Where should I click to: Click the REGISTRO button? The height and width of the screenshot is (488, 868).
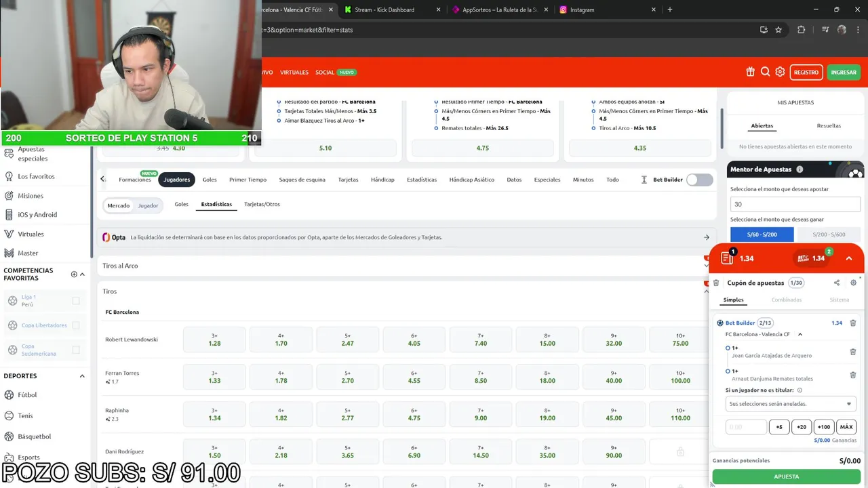pos(806,72)
